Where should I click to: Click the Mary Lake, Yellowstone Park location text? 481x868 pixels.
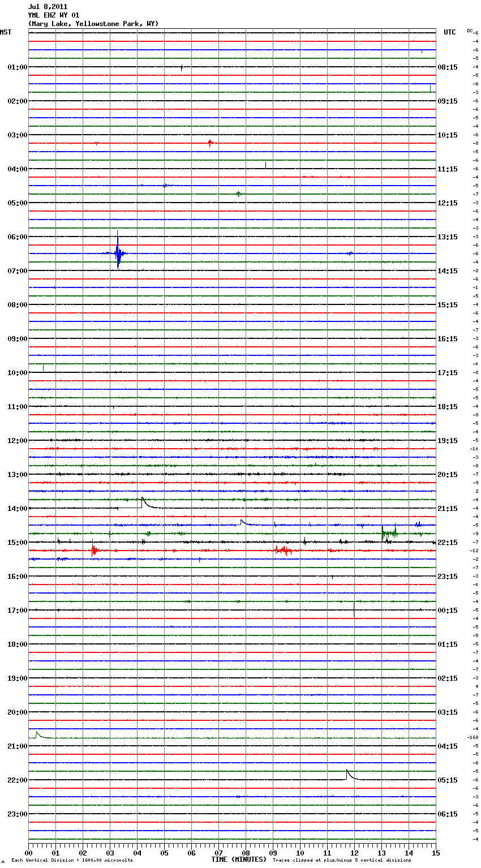(93, 24)
